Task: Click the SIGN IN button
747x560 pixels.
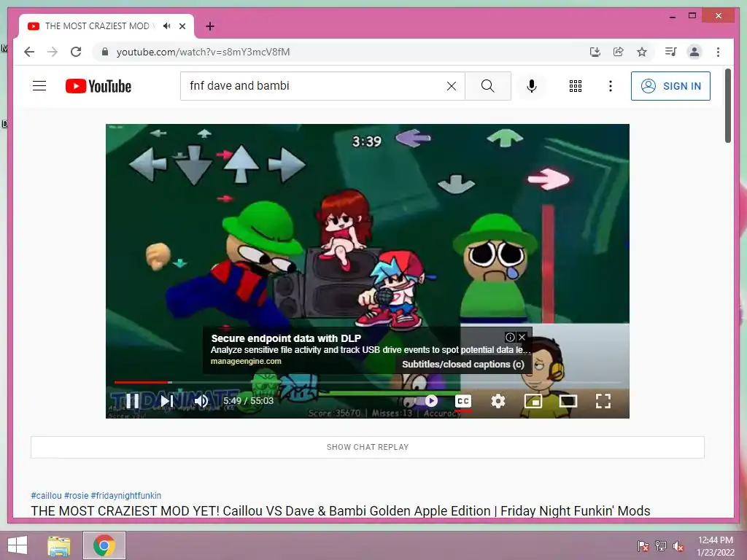Action: pyautogui.click(x=671, y=86)
